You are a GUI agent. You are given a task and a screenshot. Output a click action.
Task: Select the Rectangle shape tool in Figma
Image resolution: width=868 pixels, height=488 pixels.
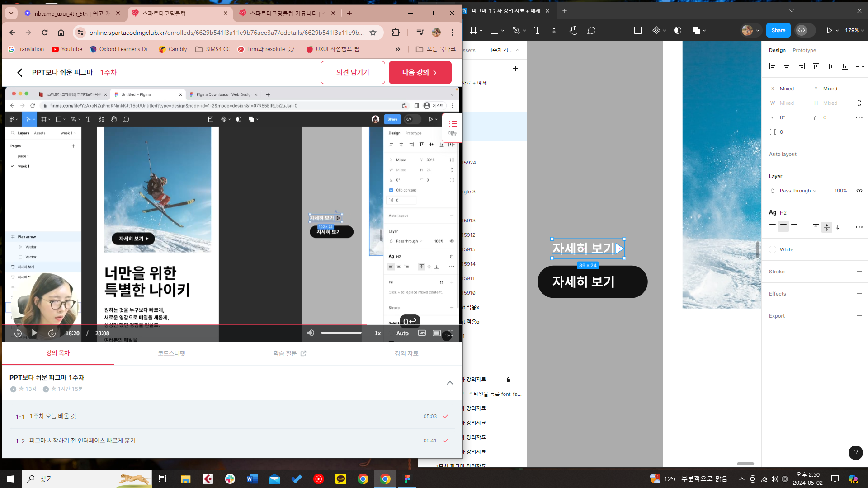[x=495, y=30]
